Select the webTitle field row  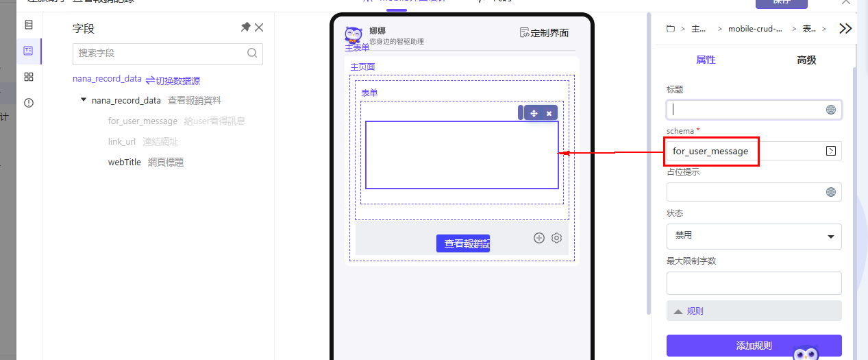pos(146,163)
